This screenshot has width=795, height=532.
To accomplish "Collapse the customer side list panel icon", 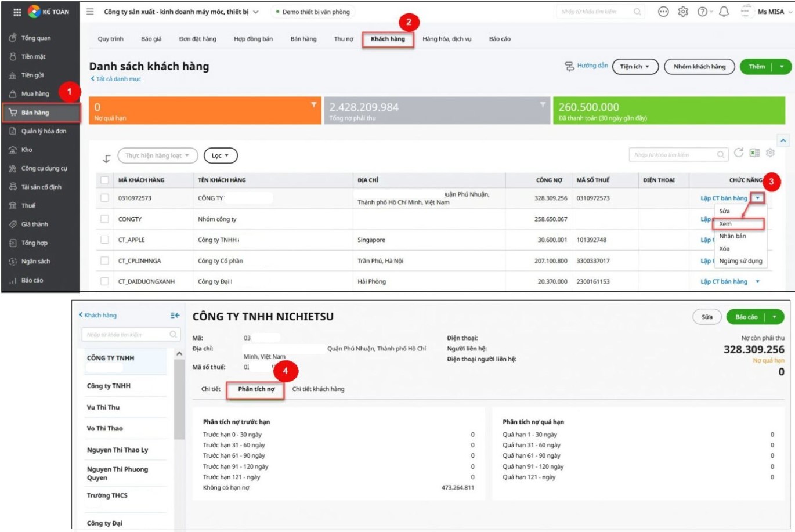I will [x=175, y=315].
